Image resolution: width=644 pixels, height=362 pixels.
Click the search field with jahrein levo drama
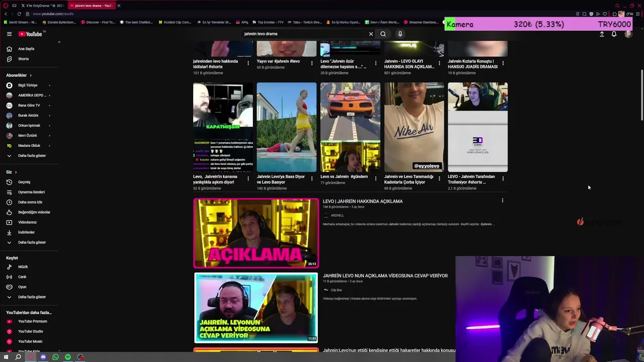tap(304, 34)
